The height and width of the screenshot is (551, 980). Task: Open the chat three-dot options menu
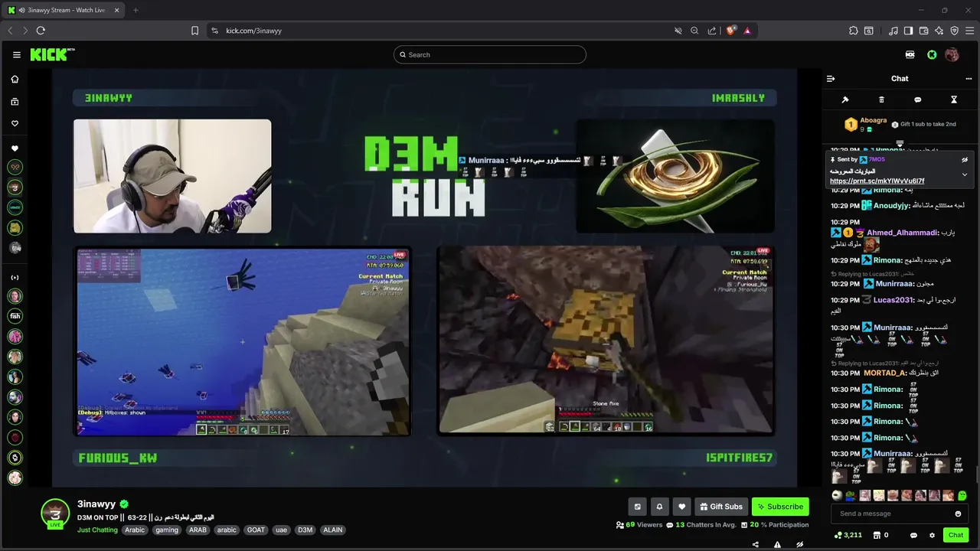coord(969,78)
